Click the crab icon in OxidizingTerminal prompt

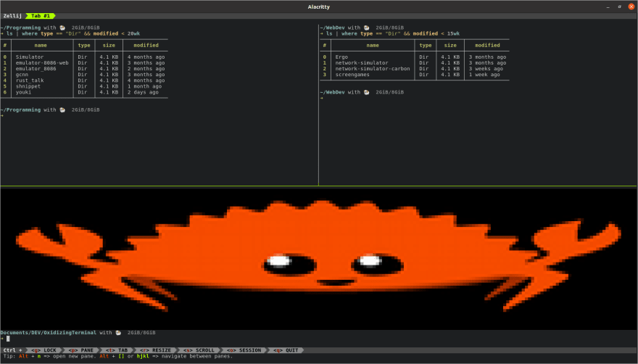click(118, 333)
